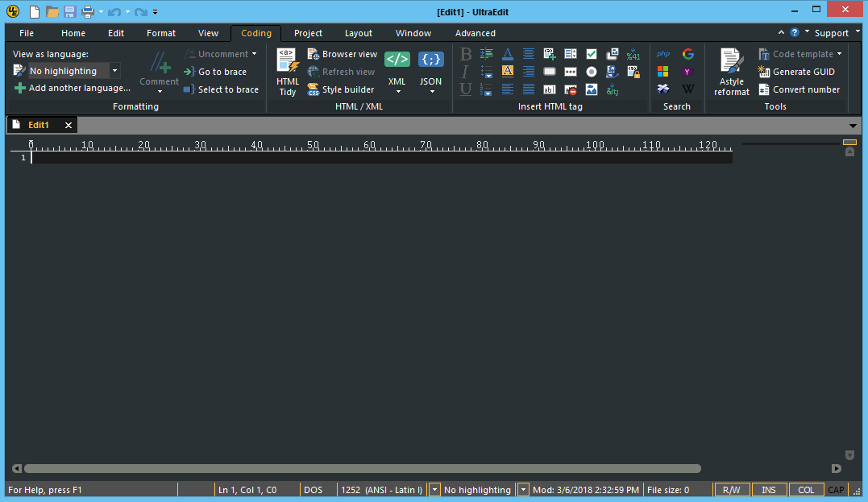
Task: Click Generate GUID
Action: click(x=796, y=72)
